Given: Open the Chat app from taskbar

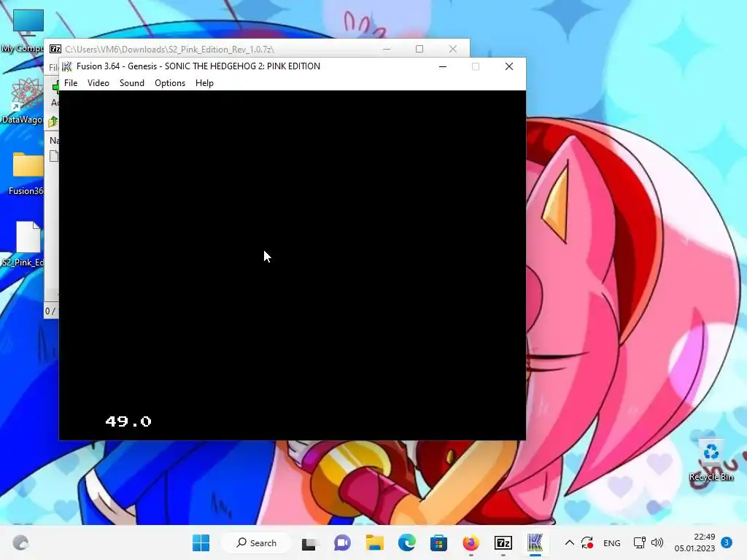Looking at the screenshot, I should click(x=342, y=542).
